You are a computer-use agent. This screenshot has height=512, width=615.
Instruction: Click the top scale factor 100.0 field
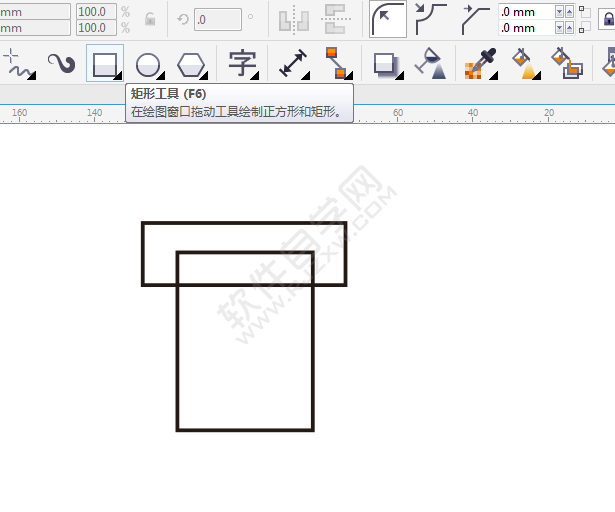[x=96, y=12]
